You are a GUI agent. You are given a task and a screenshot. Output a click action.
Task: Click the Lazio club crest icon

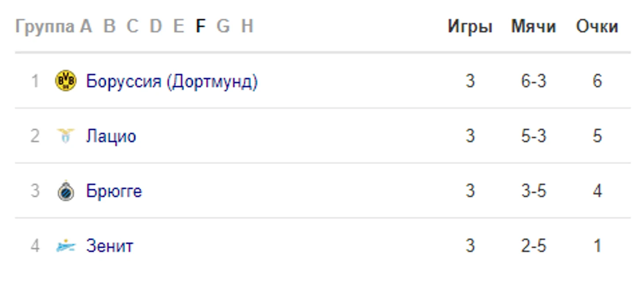coord(66,136)
